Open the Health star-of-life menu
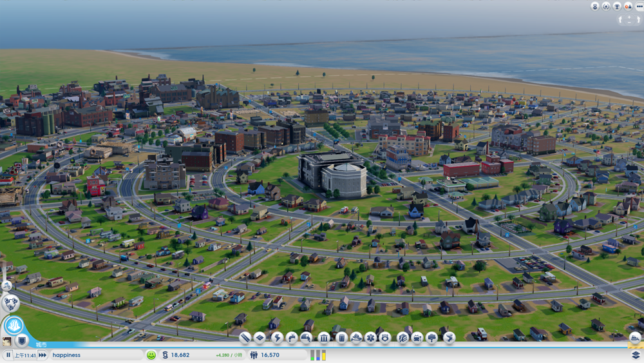 pos(370,337)
